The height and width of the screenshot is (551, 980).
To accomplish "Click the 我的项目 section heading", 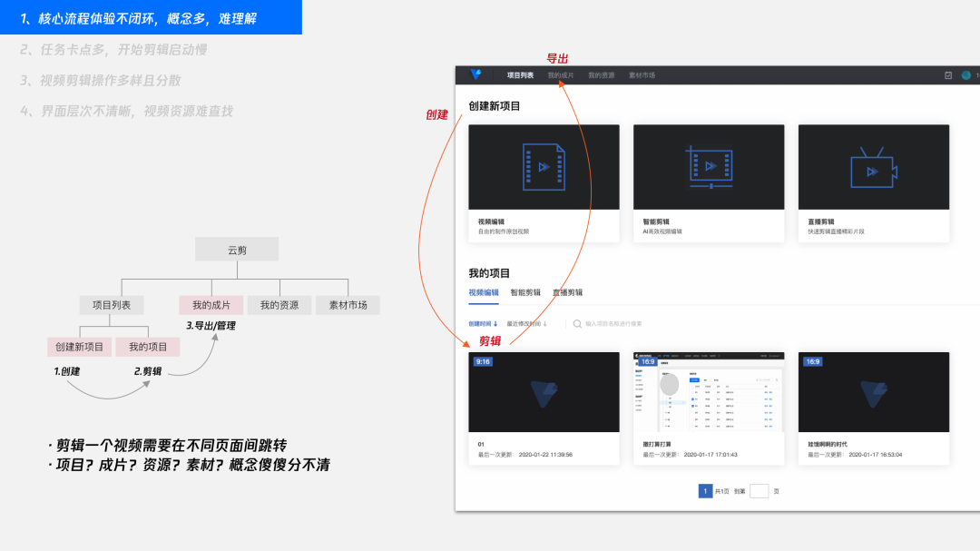I will tap(489, 273).
